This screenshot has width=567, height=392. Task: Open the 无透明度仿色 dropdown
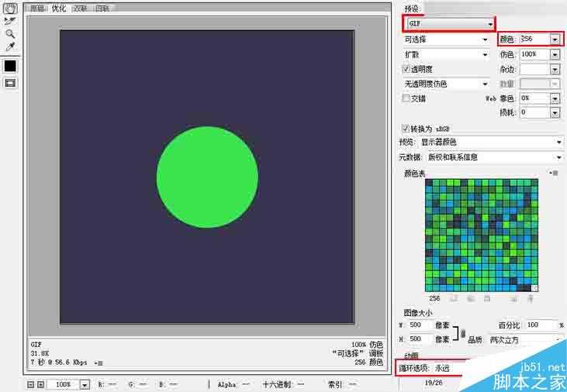pos(447,84)
